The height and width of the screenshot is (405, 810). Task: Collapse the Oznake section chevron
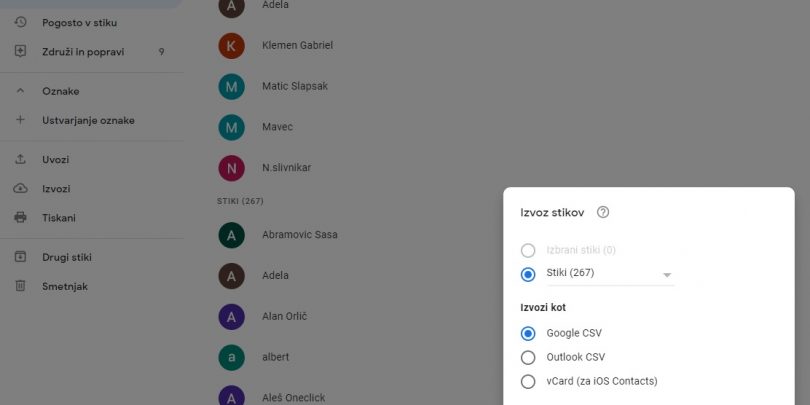pos(20,91)
